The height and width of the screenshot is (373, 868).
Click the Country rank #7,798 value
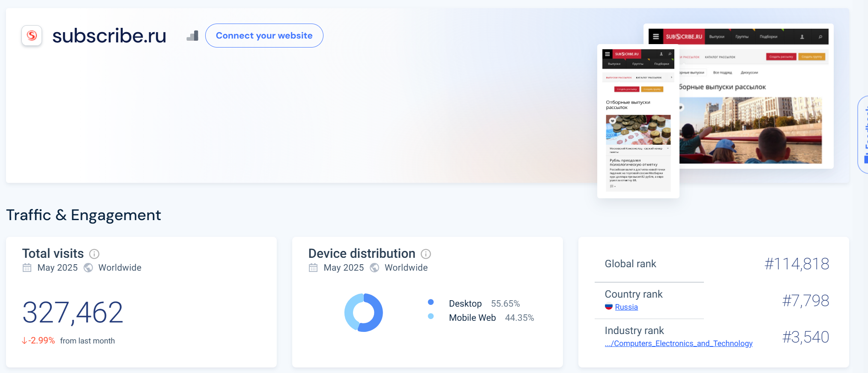806,301
